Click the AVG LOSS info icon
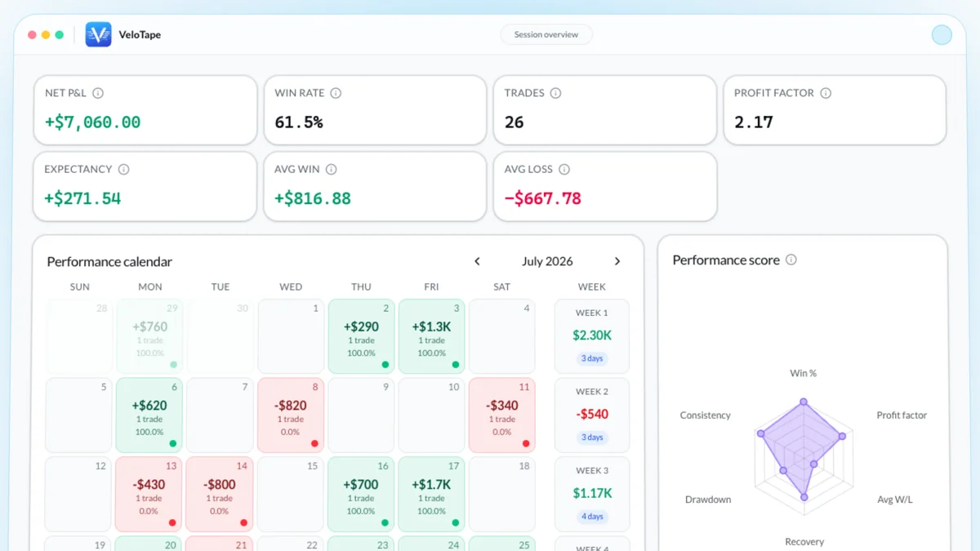This screenshot has width=980, height=551. [564, 170]
